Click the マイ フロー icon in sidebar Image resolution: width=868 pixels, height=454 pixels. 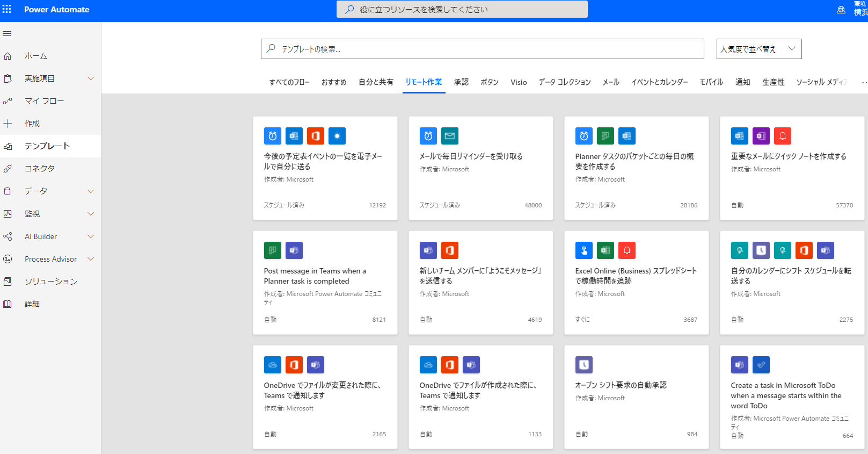tap(8, 101)
